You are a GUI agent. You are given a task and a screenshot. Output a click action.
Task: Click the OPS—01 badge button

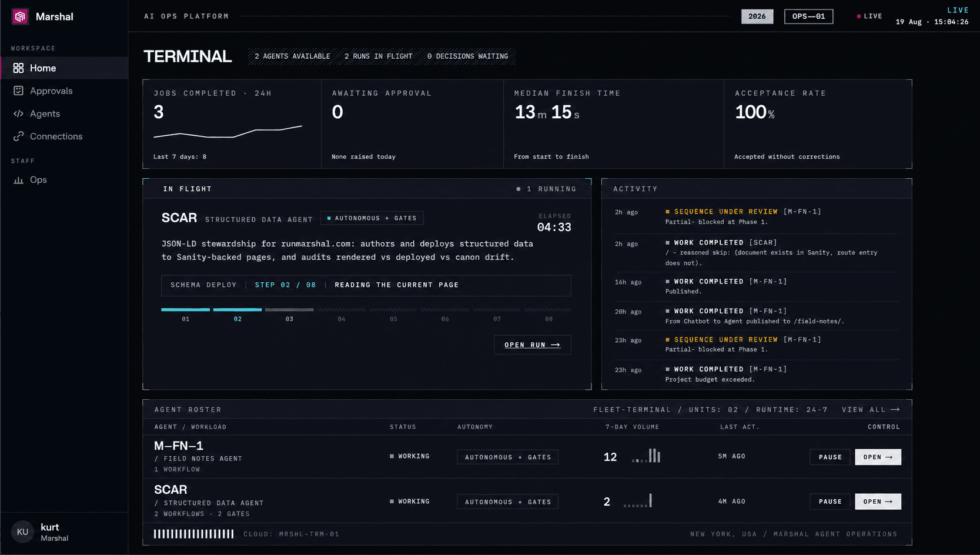point(808,16)
